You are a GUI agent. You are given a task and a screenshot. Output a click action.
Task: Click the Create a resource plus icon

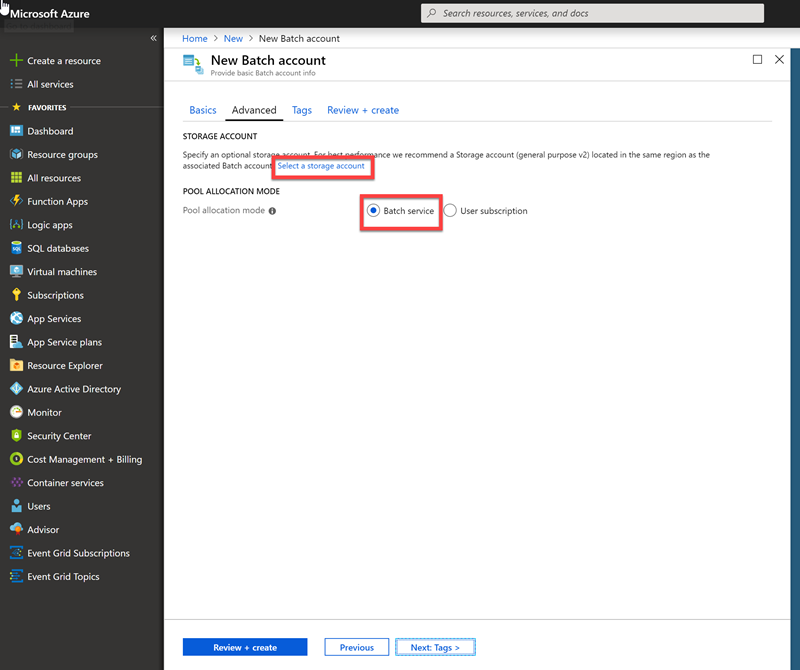[x=16, y=60]
